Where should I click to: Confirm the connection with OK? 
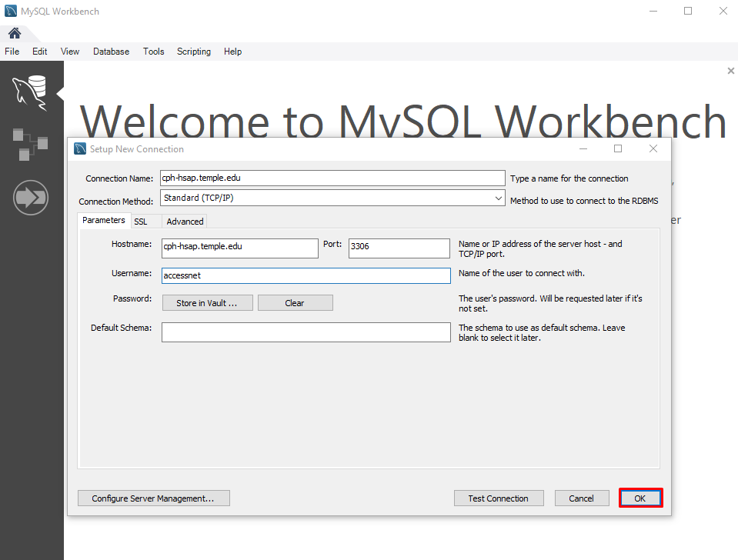point(640,498)
